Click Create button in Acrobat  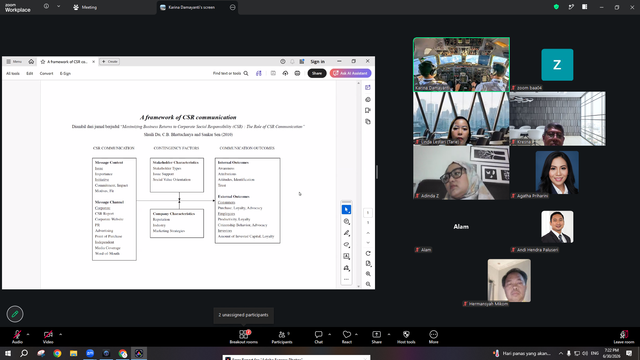tap(109, 62)
